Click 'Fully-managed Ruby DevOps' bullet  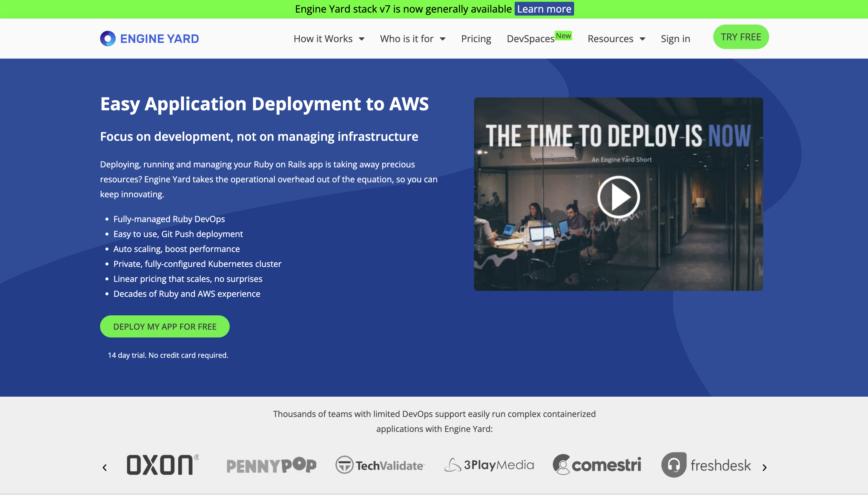[x=169, y=219]
